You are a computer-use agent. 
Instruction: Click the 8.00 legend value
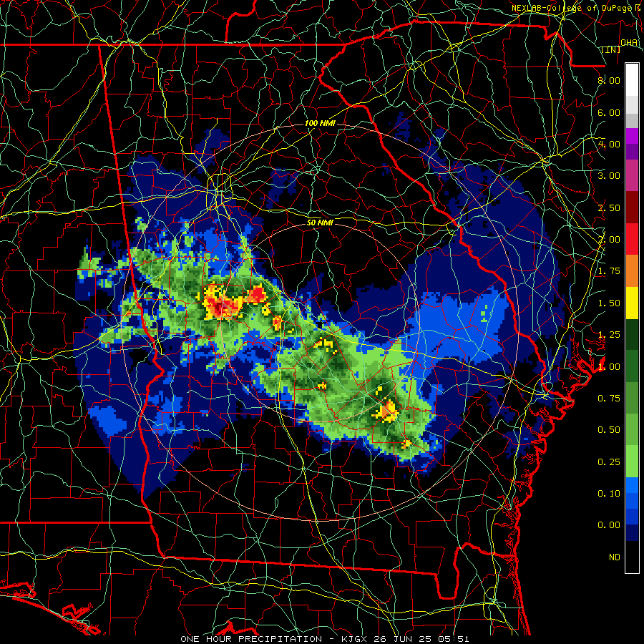coord(609,80)
